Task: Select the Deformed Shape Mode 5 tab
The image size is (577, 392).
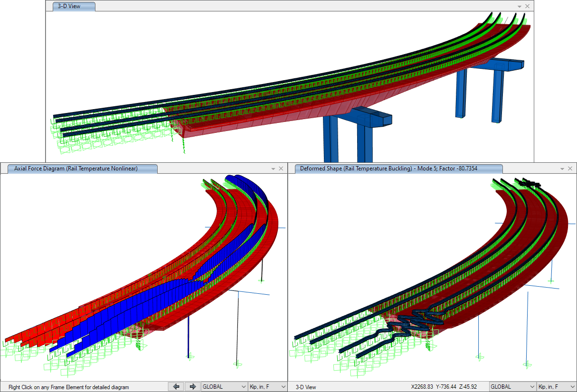Action: click(399, 168)
